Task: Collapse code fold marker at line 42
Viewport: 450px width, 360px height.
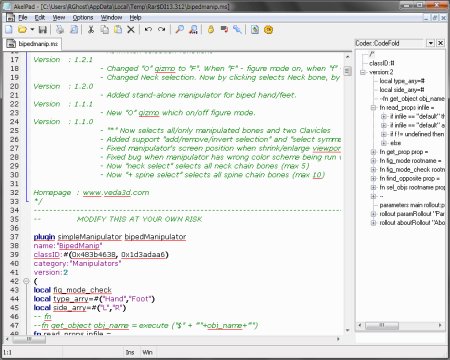Action: [26, 281]
